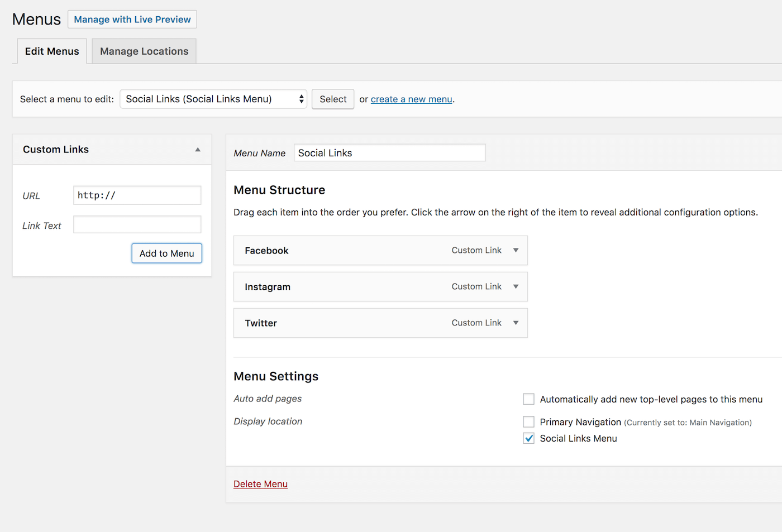Expand the Instagram menu item arrow

point(516,287)
